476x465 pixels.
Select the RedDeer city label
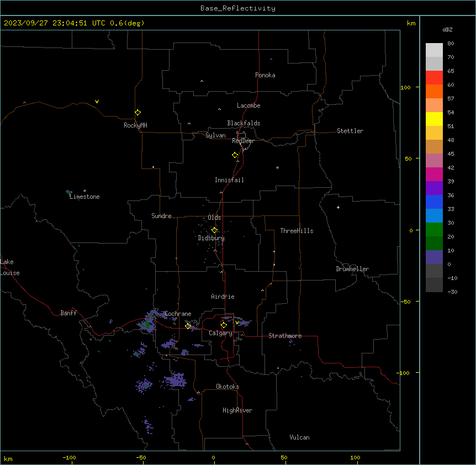[243, 141]
